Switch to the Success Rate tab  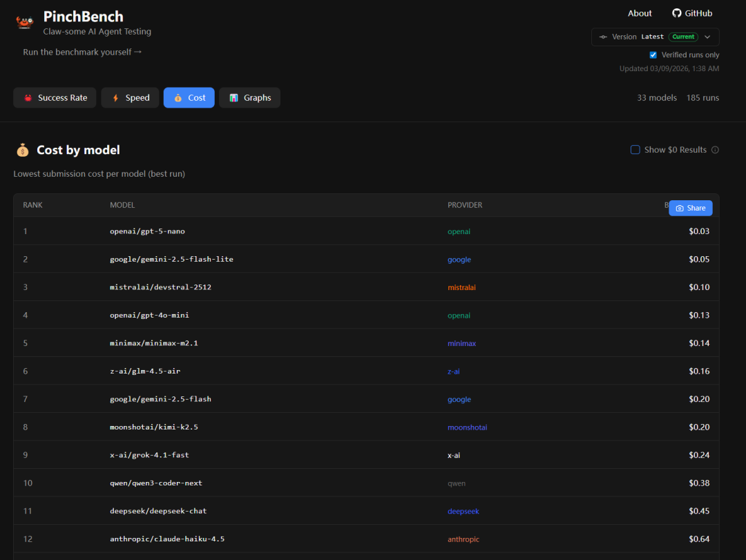pyautogui.click(x=55, y=98)
